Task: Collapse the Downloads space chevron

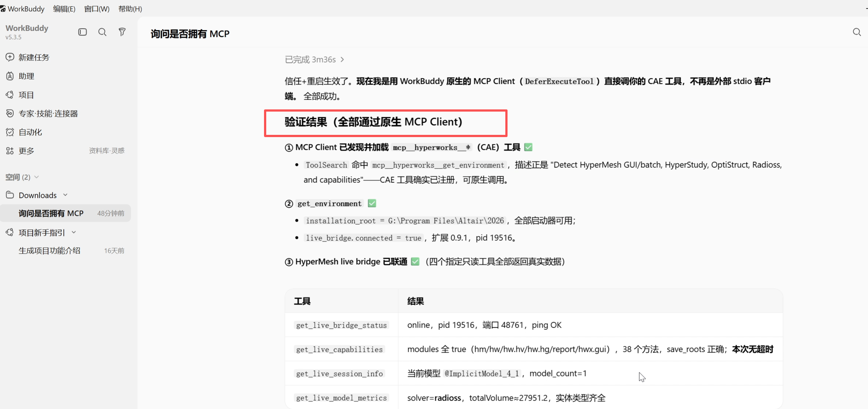Action: (x=65, y=195)
